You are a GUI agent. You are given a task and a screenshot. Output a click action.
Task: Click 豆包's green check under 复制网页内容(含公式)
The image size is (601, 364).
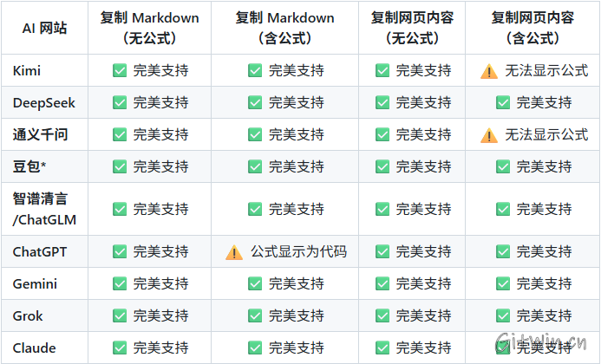coord(503,166)
